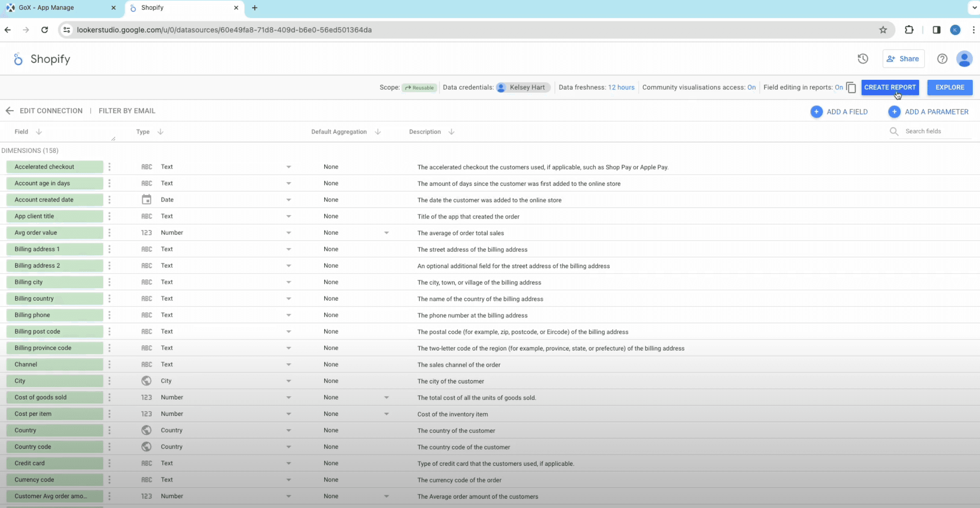The height and width of the screenshot is (508, 980).
Task: Toggle Community visualisations access On
Action: click(x=751, y=88)
